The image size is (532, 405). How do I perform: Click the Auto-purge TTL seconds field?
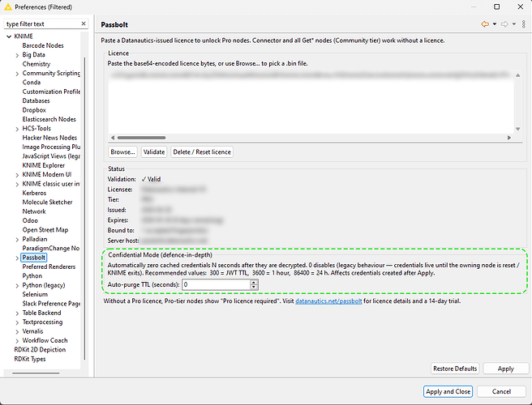(x=216, y=284)
